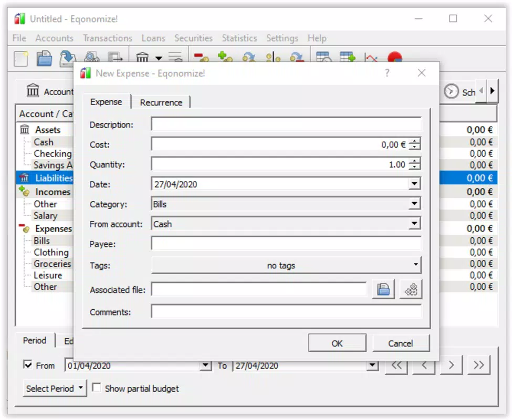The image size is (512, 420).
Task: Click the Export toolbar icon
Action: coord(115,57)
